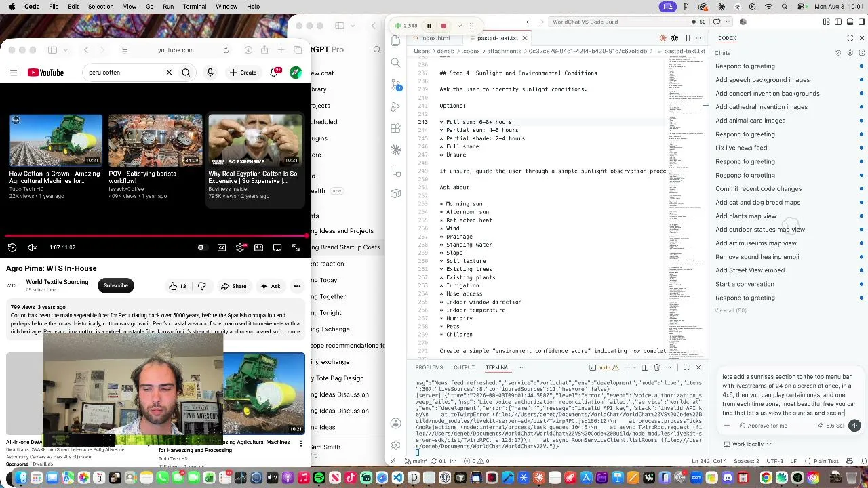The width and height of the screenshot is (868, 488).
Task: Click the YouTube Ask button
Action: 271,286
